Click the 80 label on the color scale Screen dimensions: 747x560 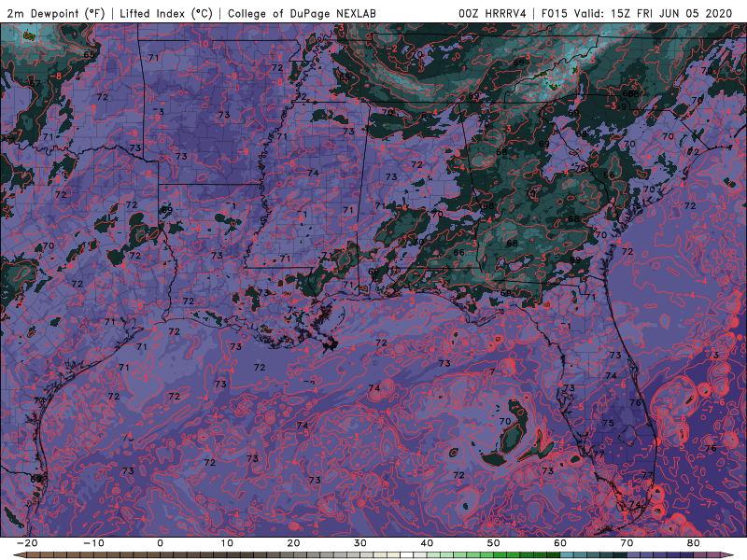point(694,543)
